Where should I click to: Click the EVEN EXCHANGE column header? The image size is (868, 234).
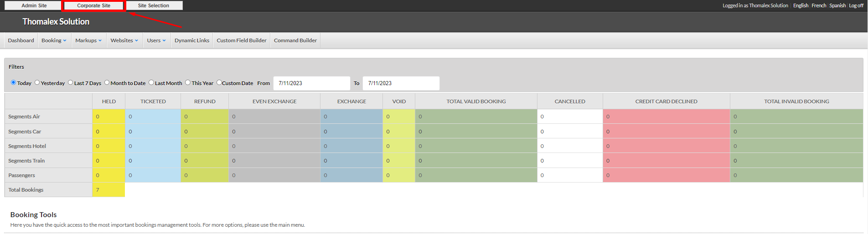[x=274, y=102]
